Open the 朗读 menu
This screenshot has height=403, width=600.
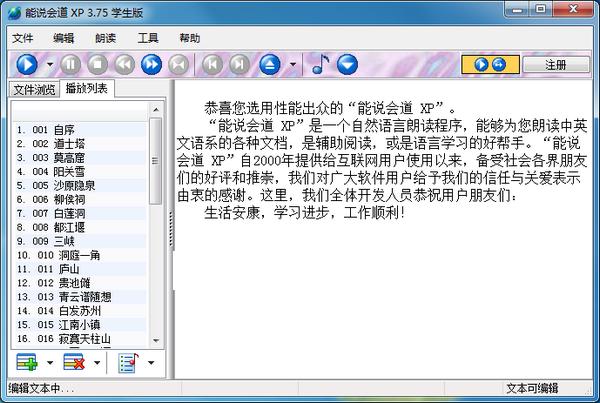tap(105, 38)
